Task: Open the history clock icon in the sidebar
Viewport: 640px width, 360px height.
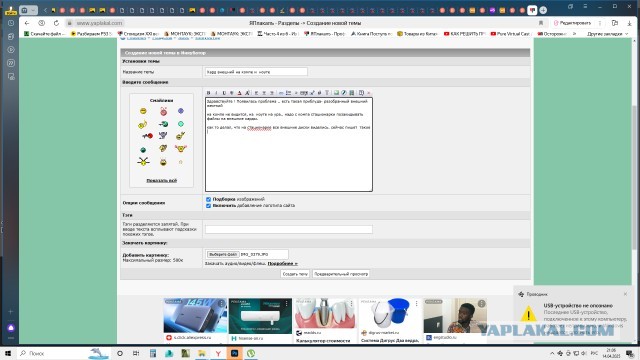Action: click(x=11, y=23)
